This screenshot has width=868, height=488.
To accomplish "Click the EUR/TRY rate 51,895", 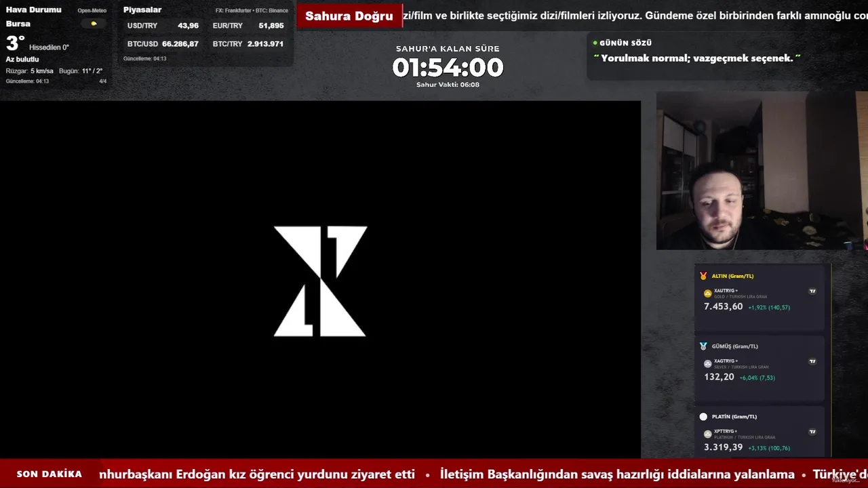I will tap(271, 26).
